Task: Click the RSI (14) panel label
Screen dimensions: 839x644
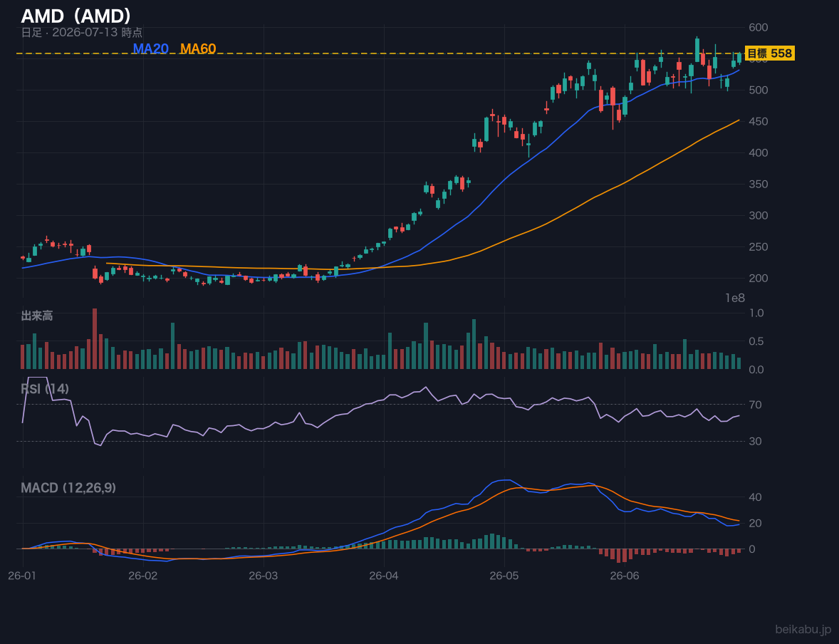Action: (x=45, y=389)
